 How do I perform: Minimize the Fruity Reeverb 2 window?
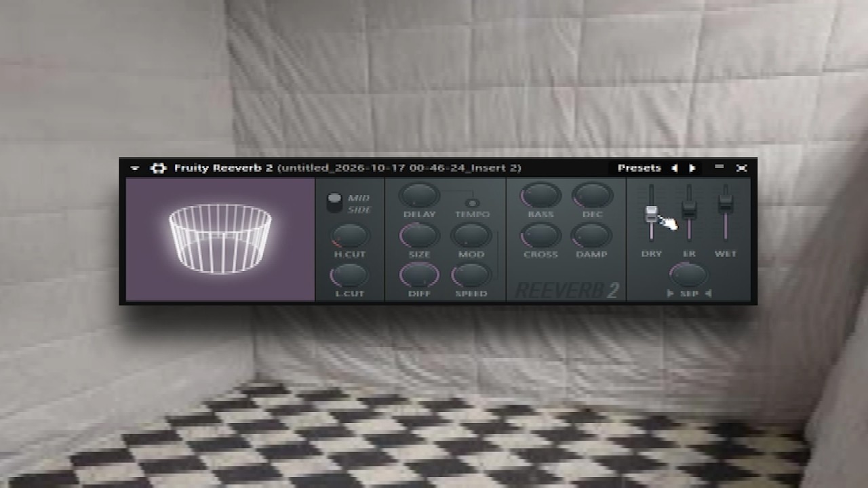(719, 167)
